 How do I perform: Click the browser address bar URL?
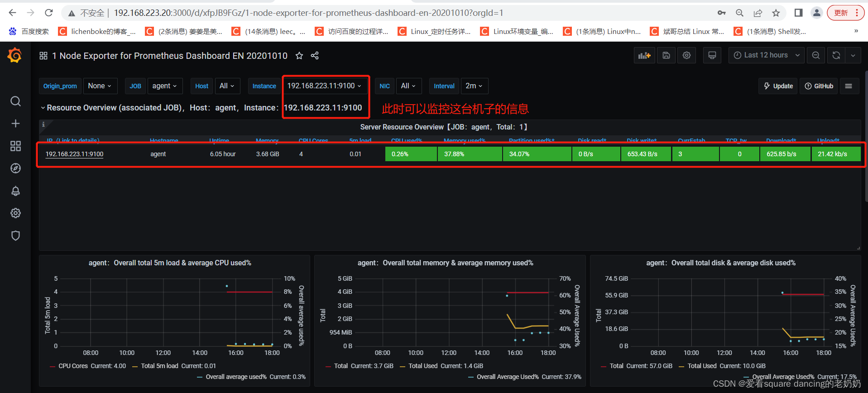pos(308,13)
